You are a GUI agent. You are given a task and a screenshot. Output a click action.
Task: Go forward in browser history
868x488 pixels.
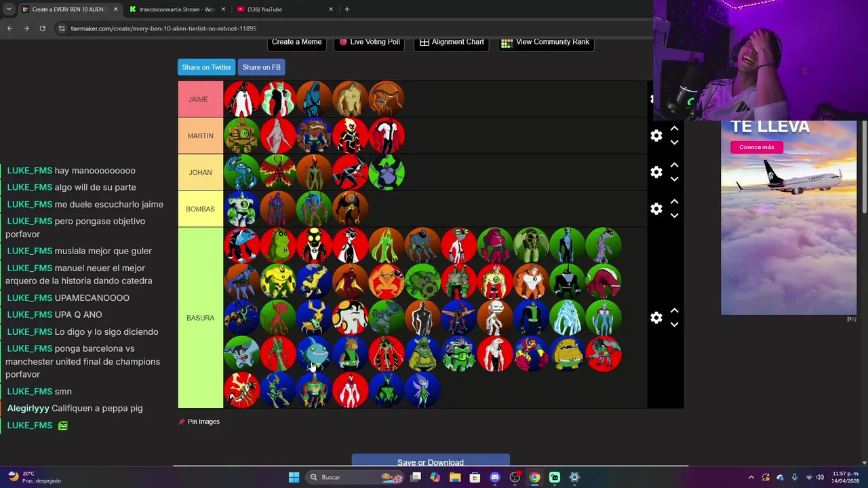[x=26, y=28]
